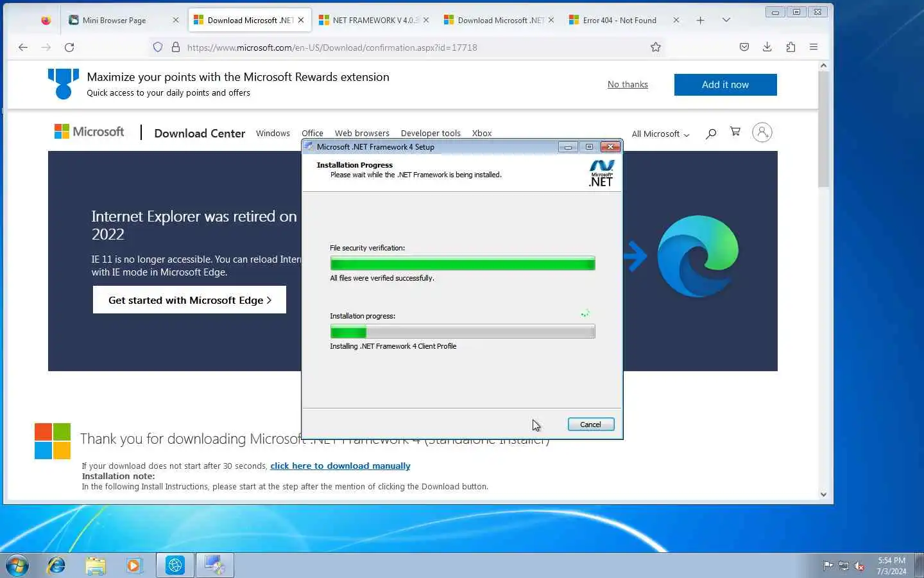Image resolution: width=924 pixels, height=578 pixels.
Task: Open a new tab with the plus button
Action: tap(701, 20)
